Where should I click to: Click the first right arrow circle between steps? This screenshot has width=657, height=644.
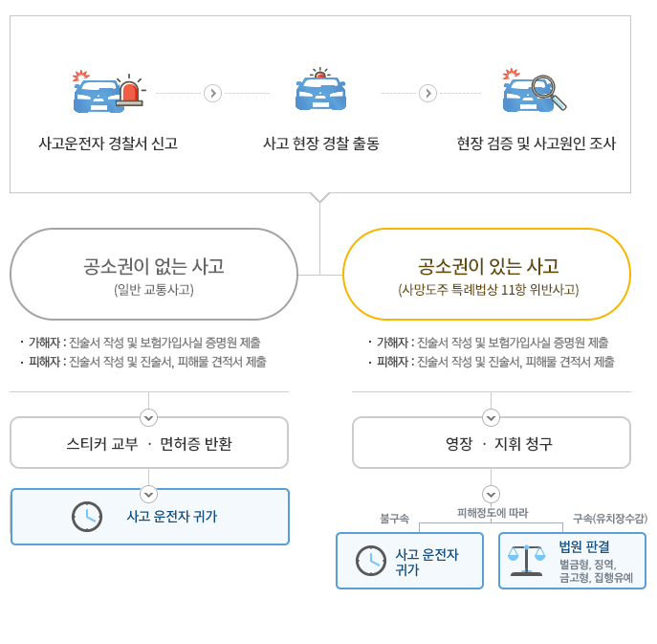[213, 93]
